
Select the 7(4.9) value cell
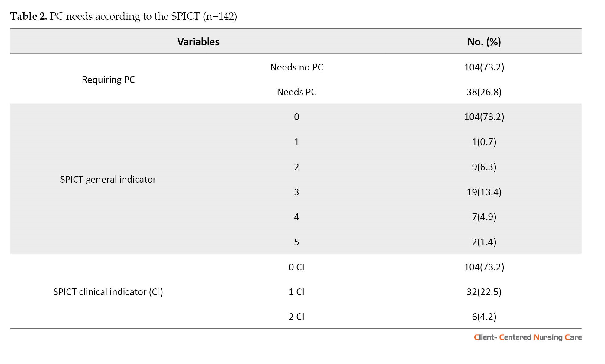pos(484,217)
